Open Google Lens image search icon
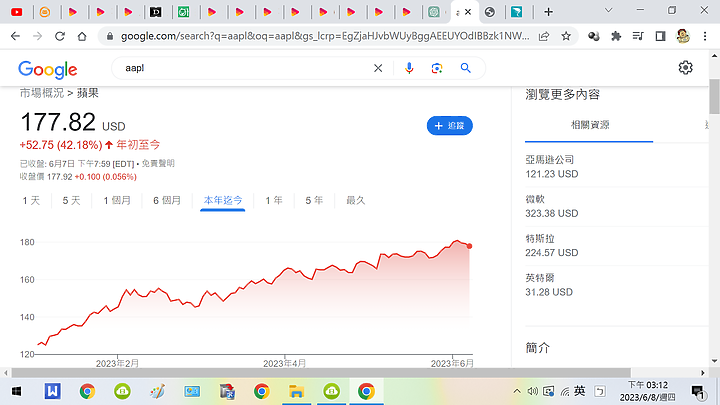 point(437,68)
